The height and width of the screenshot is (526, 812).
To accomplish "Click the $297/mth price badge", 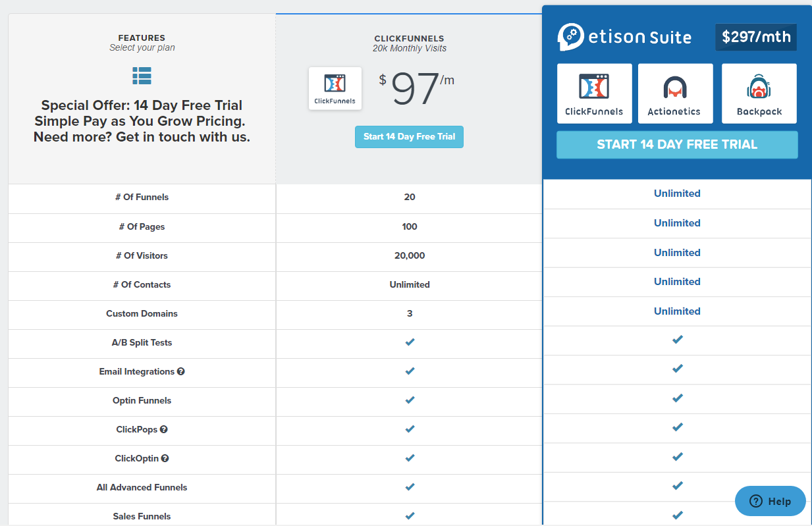I will pos(756,37).
